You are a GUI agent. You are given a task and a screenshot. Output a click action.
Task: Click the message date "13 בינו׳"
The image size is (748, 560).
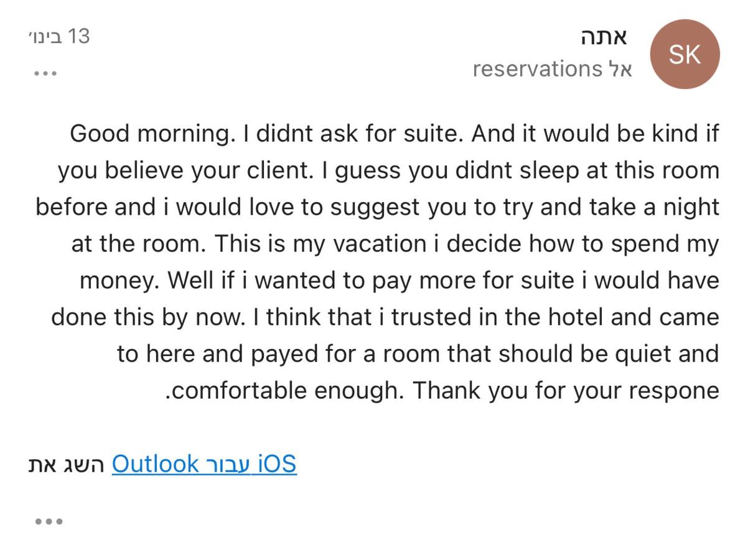59,36
